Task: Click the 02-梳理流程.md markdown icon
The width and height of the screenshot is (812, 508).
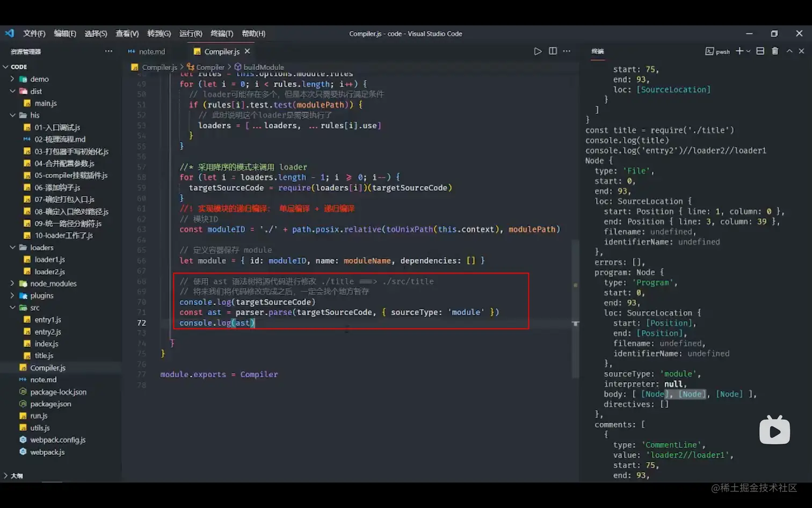Action: (x=27, y=139)
